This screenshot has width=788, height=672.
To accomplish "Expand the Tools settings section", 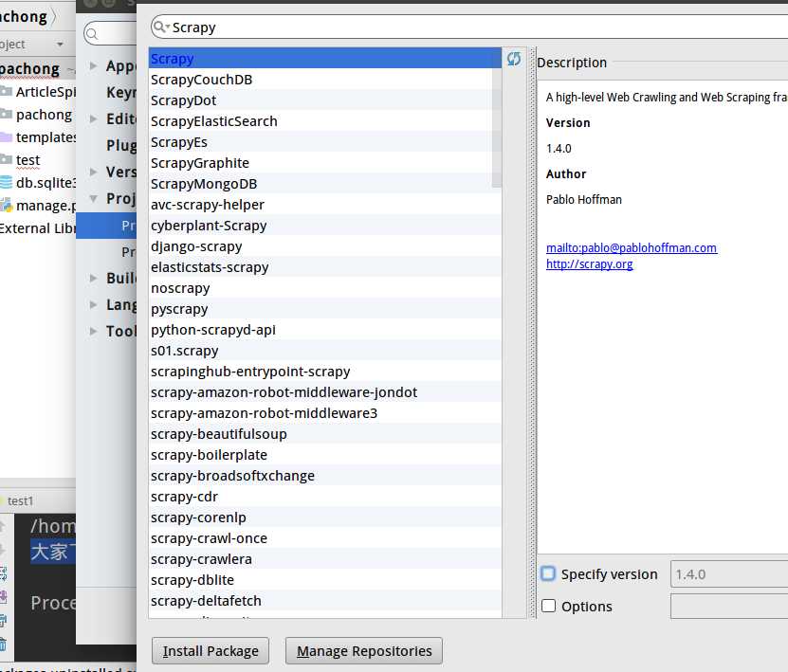I will 93,331.
